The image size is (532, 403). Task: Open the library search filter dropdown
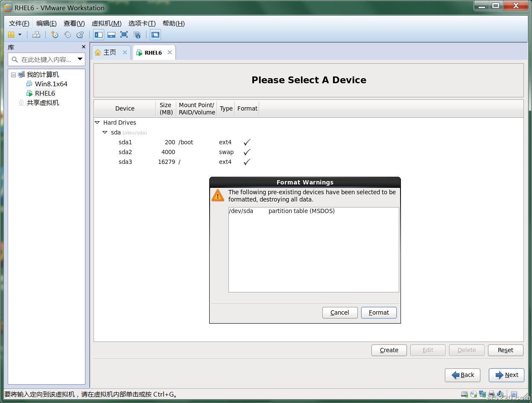click(x=80, y=59)
